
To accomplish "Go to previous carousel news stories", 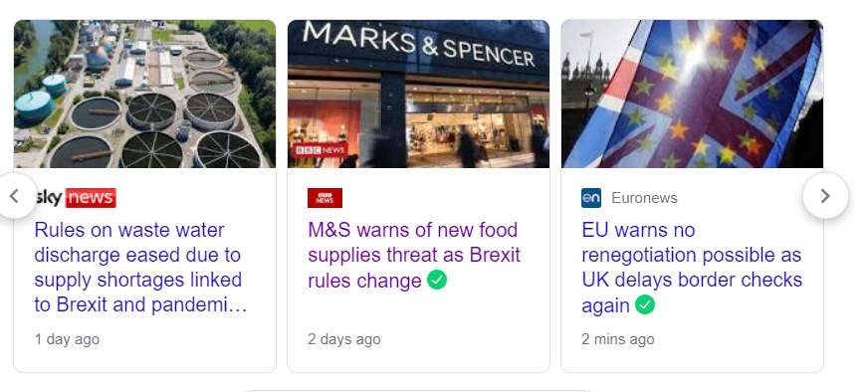I will (x=16, y=196).
